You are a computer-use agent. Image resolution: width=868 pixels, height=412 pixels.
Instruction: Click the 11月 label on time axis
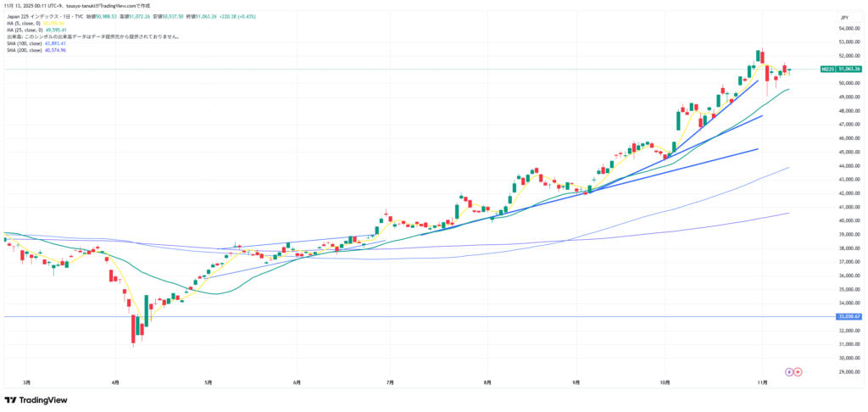[762, 383]
